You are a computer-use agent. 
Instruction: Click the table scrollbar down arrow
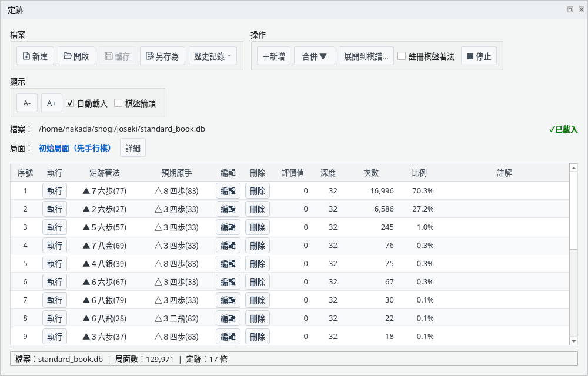pos(573,341)
